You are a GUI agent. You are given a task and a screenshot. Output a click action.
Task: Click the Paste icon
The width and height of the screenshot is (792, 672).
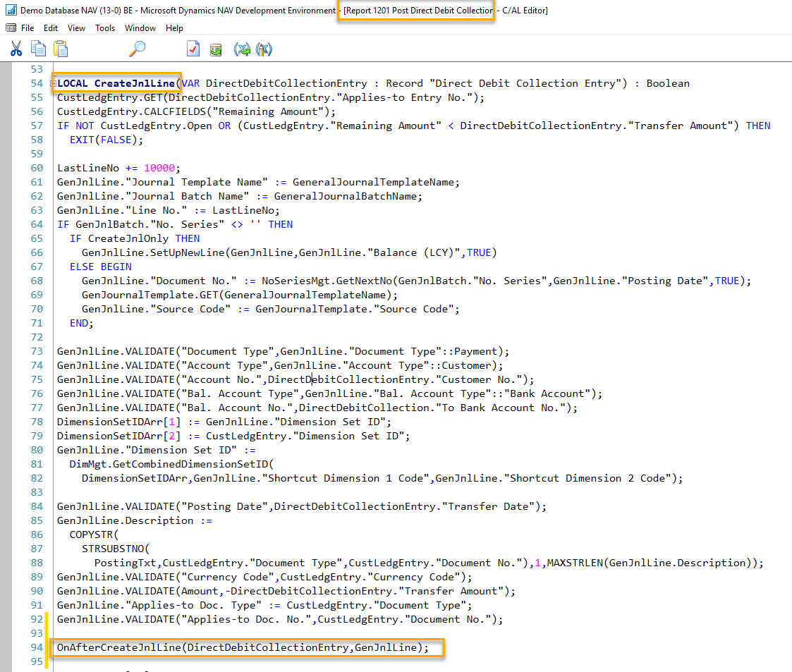(x=61, y=49)
